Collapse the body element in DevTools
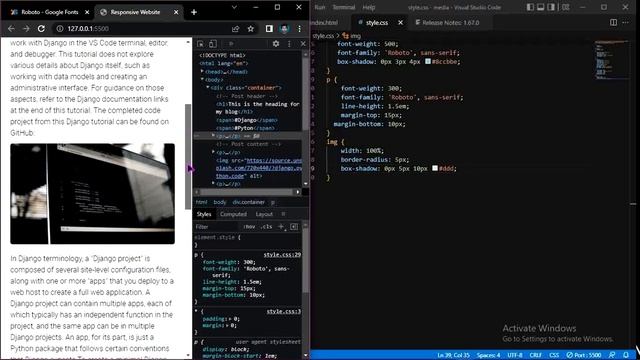 (x=202, y=80)
